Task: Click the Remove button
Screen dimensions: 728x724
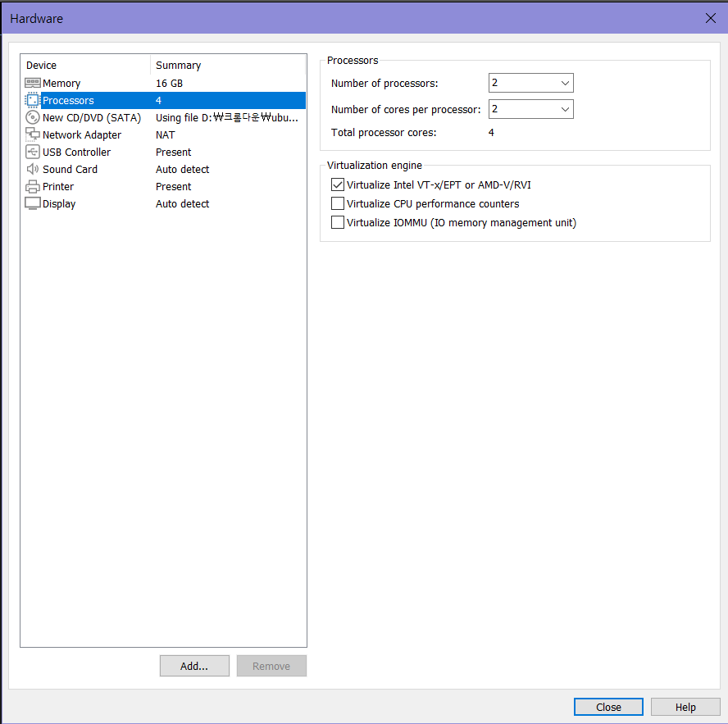Action: pos(271,666)
